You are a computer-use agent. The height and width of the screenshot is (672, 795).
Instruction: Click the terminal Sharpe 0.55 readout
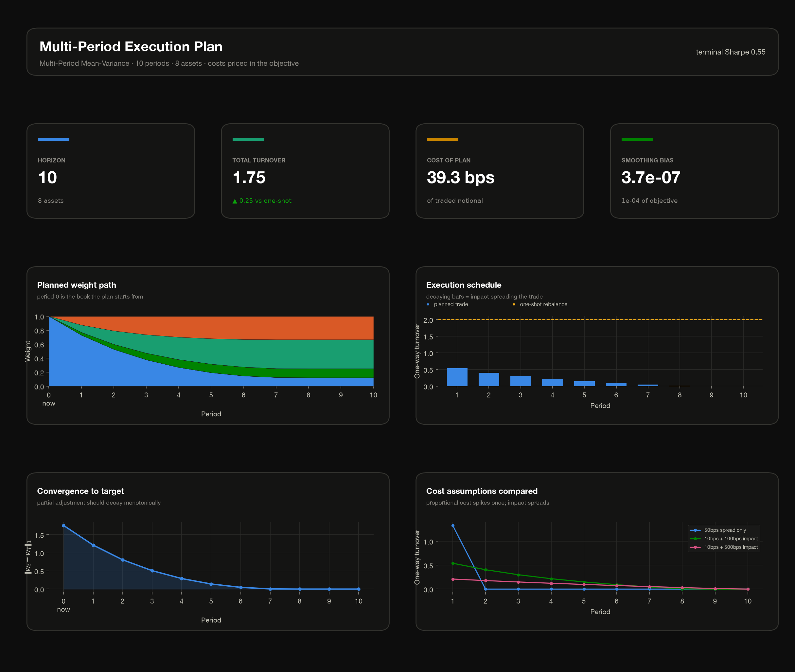(731, 52)
